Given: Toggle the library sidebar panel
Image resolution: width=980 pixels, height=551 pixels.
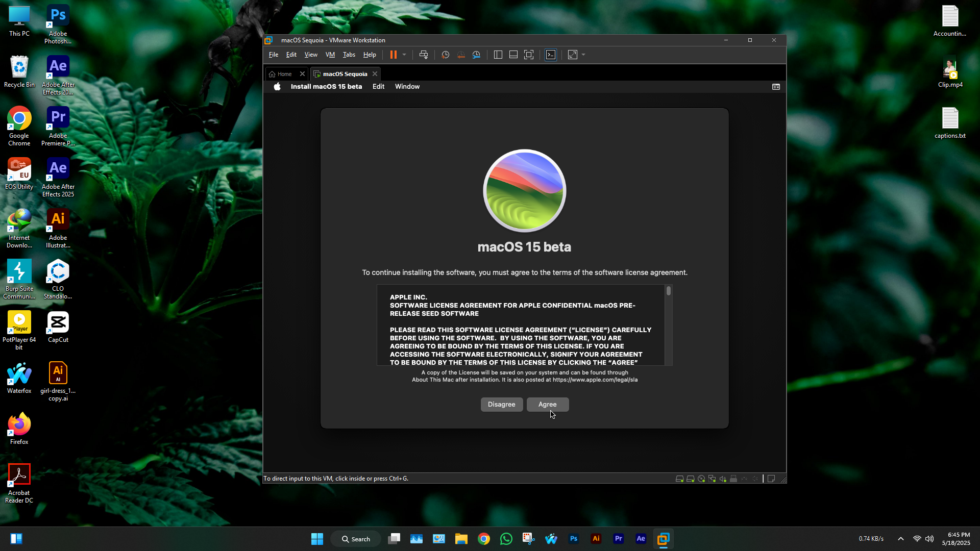Looking at the screenshot, I should tap(498, 55).
